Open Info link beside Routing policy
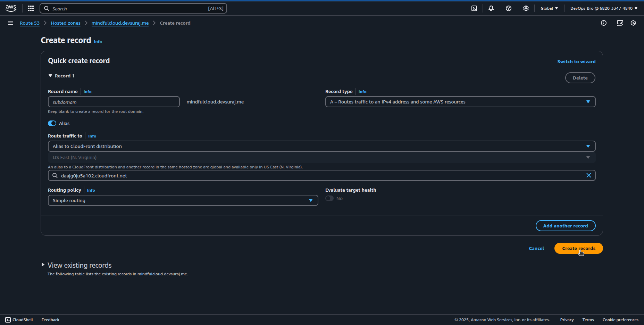644x325 pixels. pos(91,190)
